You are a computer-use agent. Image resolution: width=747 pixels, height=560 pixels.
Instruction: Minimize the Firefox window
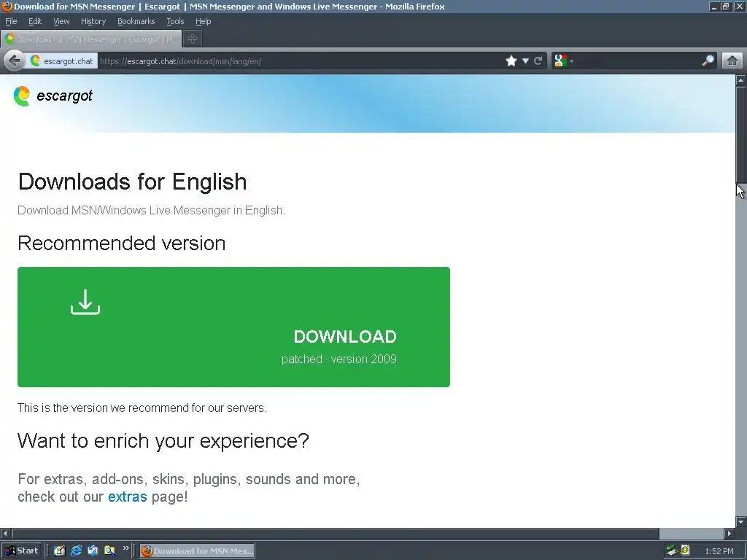713,6
